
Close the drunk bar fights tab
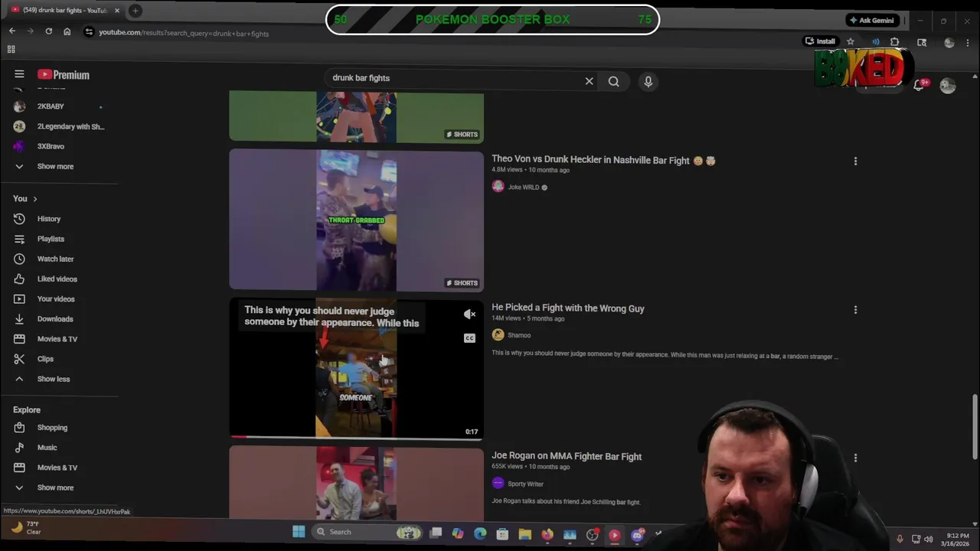pos(117,11)
